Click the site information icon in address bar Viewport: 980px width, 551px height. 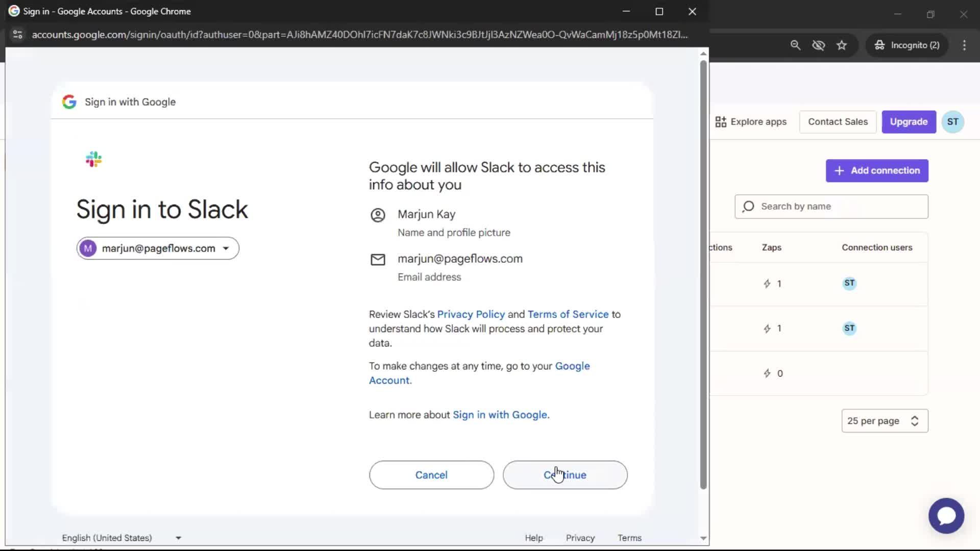(17, 35)
